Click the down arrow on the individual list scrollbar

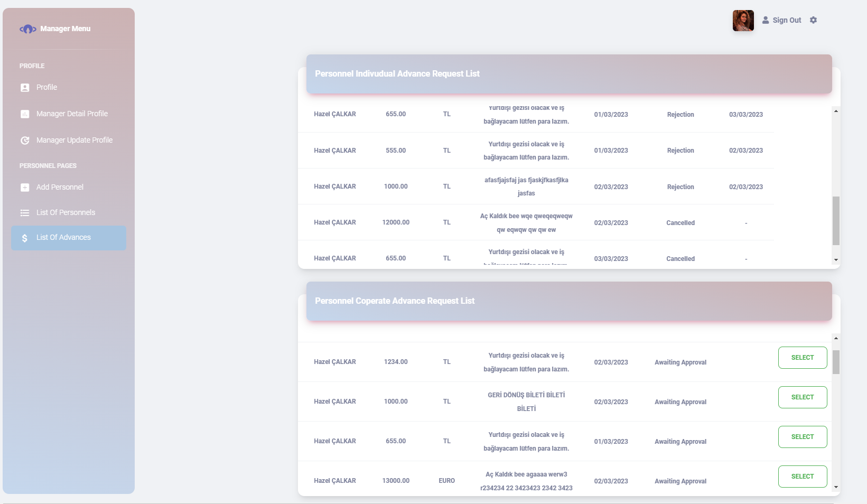[x=836, y=259]
